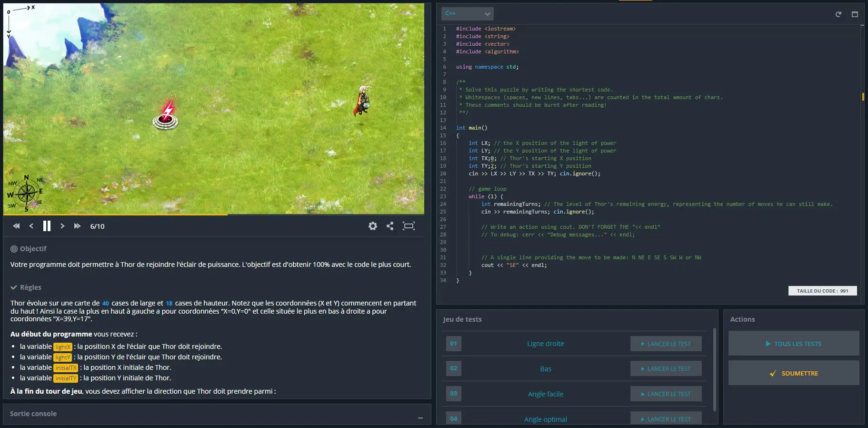868x428 pixels.
Task: Rewind replay to the first frame
Action: (16, 226)
